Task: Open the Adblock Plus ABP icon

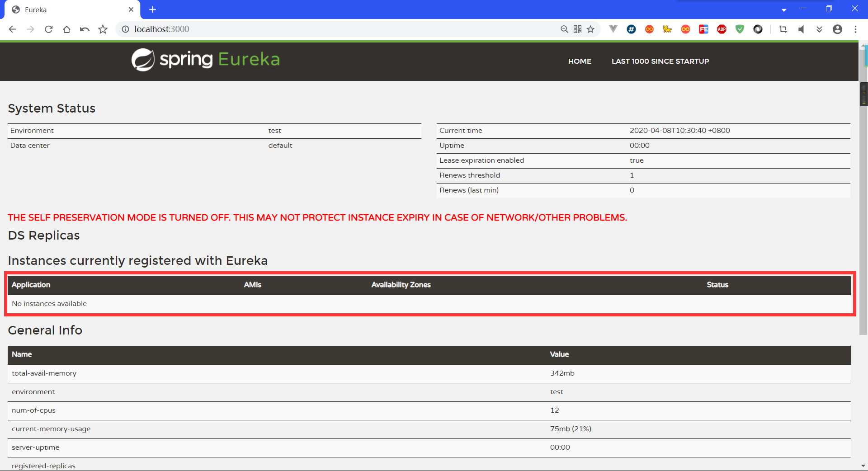Action: [722, 29]
